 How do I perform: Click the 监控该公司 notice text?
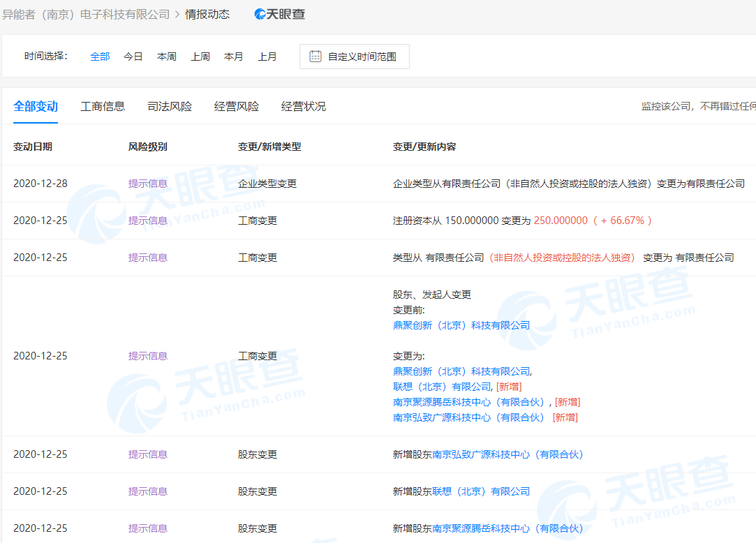698,106
